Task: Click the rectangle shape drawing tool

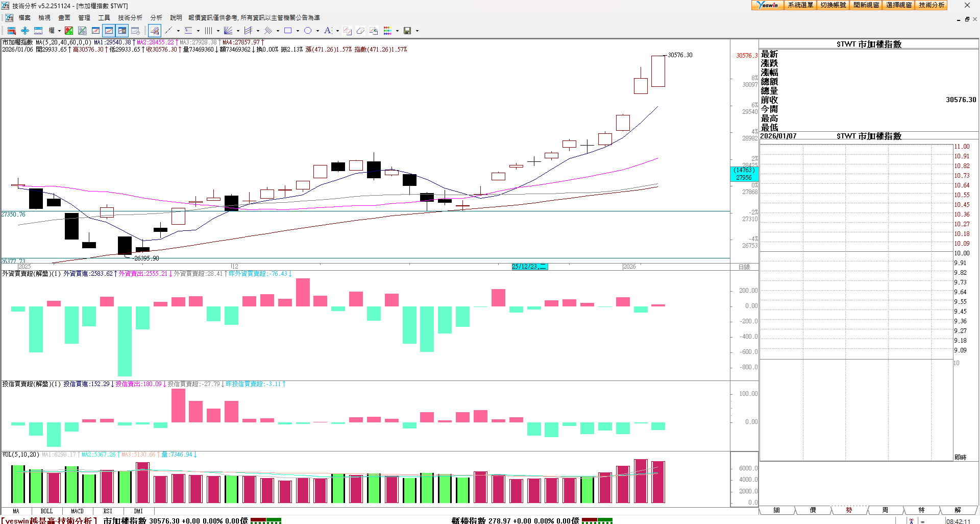Action: coord(288,31)
